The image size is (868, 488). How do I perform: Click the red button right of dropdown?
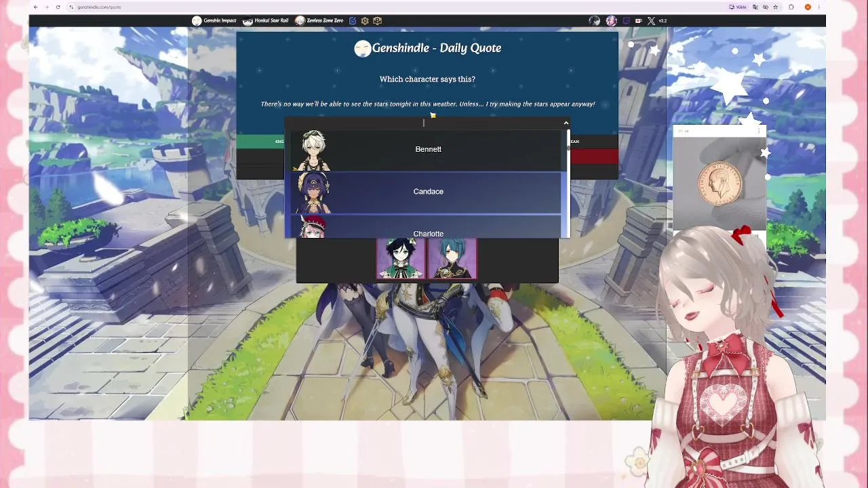(594, 157)
